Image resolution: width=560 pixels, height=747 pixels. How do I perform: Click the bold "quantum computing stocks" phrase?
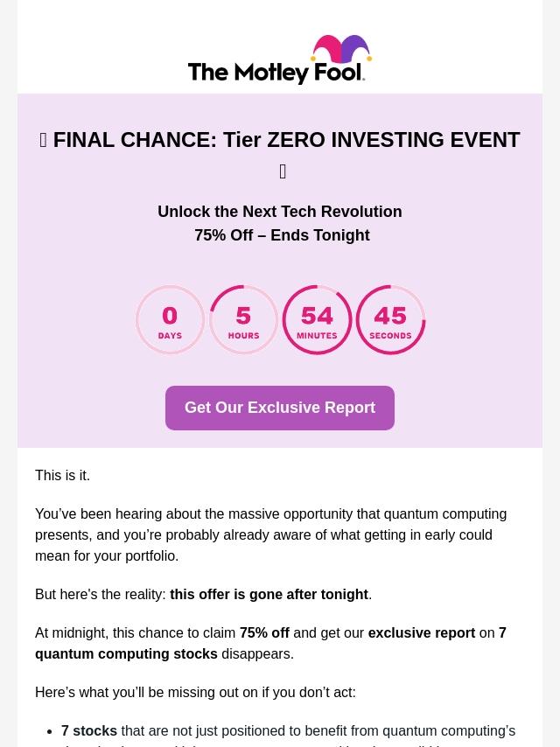(126, 653)
